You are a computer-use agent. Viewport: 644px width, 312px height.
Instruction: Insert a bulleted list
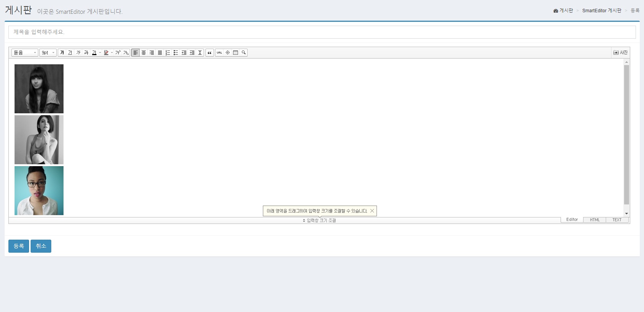(x=176, y=52)
